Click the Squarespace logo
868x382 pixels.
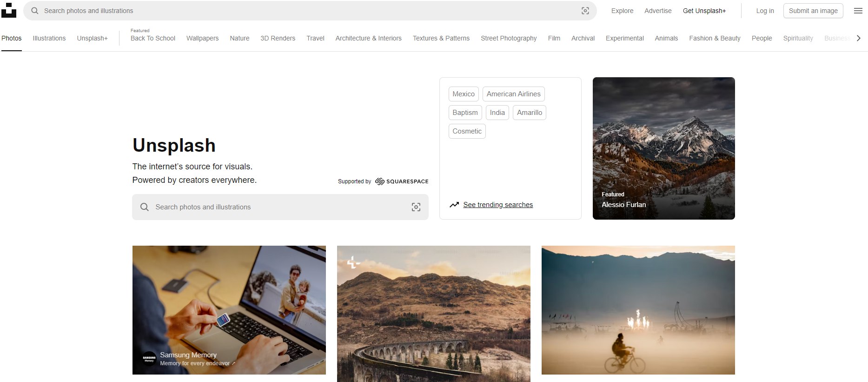[x=402, y=181]
